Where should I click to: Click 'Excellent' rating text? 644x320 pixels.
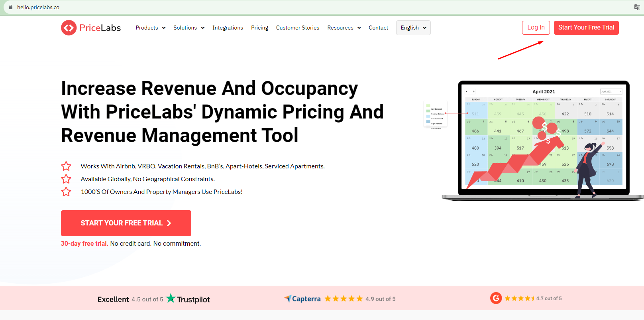(x=113, y=299)
